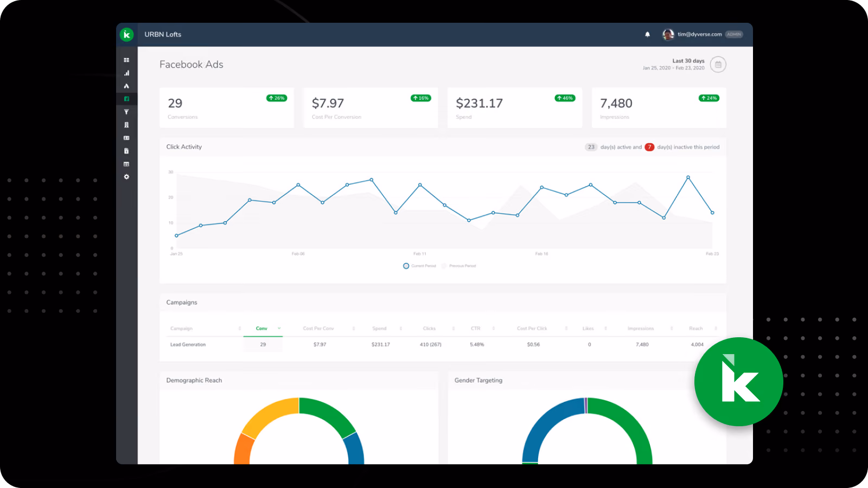The height and width of the screenshot is (488, 868).
Task: Click the Last 30 days range label
Action: [x=688, y=61]
